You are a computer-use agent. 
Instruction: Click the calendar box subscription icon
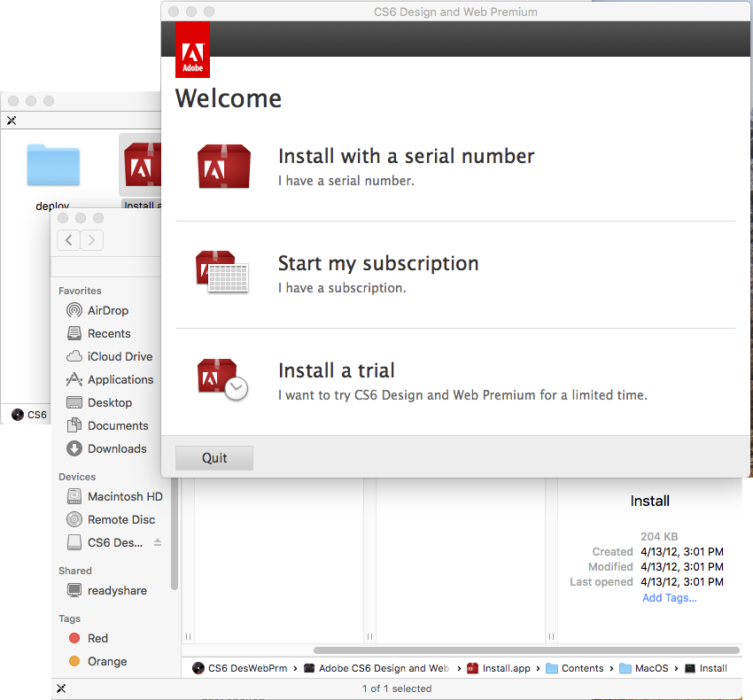[x=221, y=271]
